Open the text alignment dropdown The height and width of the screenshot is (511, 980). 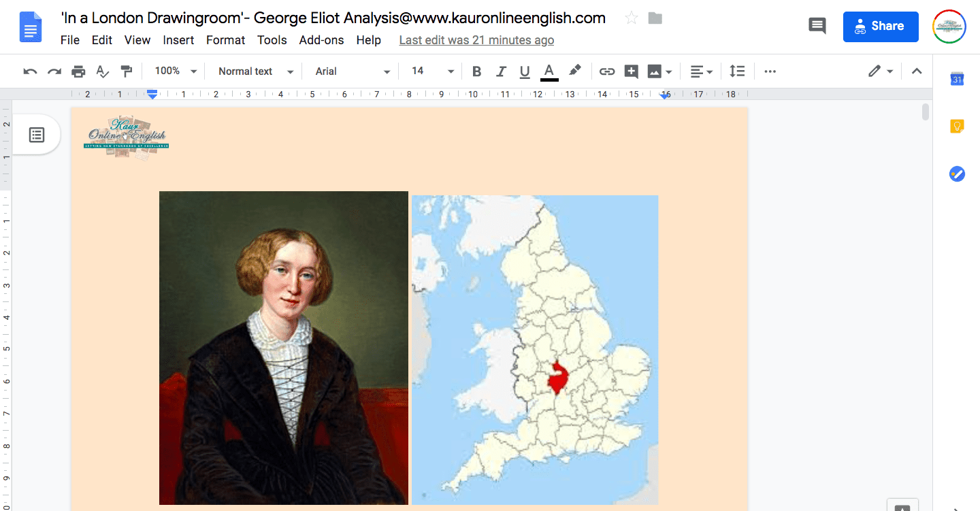(x=701, y=71)
